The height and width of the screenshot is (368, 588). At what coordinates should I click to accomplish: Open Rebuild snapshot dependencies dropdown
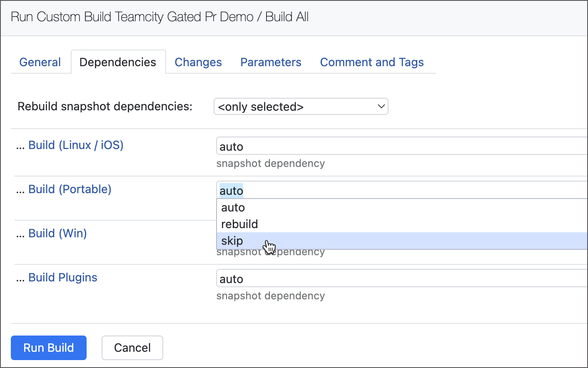[x=300, y=107]
